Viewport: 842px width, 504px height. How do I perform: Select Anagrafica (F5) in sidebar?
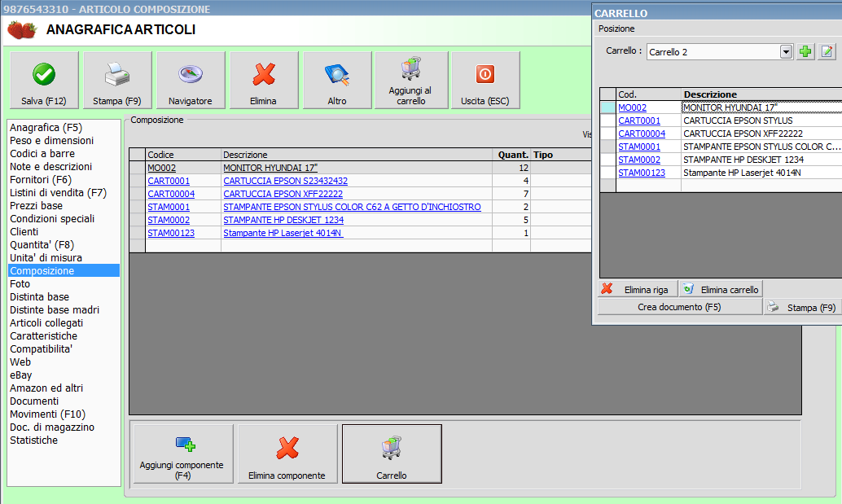pyautogui.click(x=46, y=128)
